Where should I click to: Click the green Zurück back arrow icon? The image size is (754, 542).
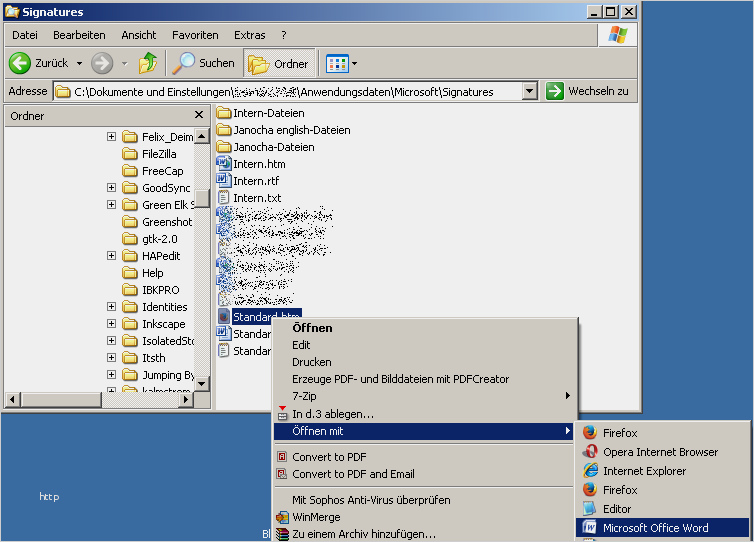coord(20,63)
